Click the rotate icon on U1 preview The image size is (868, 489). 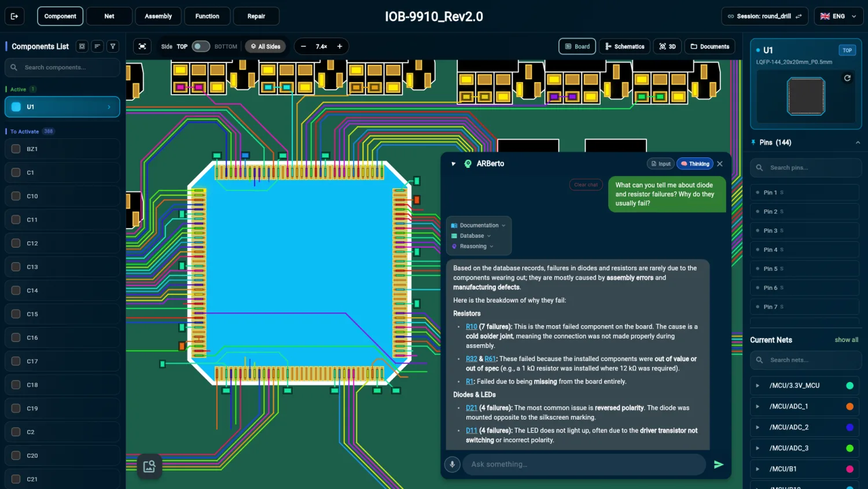(x=847, y=78)
